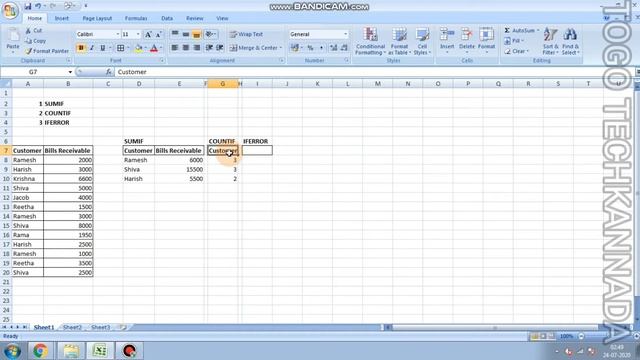The image size is (640, 360).
Task: Decrease the font size
Action: click(x=159, y=35)
